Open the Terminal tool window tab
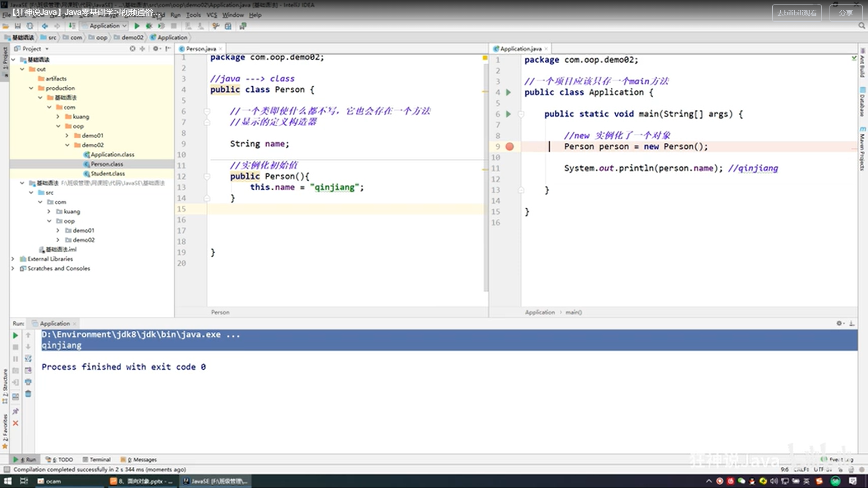 (97, 460)
